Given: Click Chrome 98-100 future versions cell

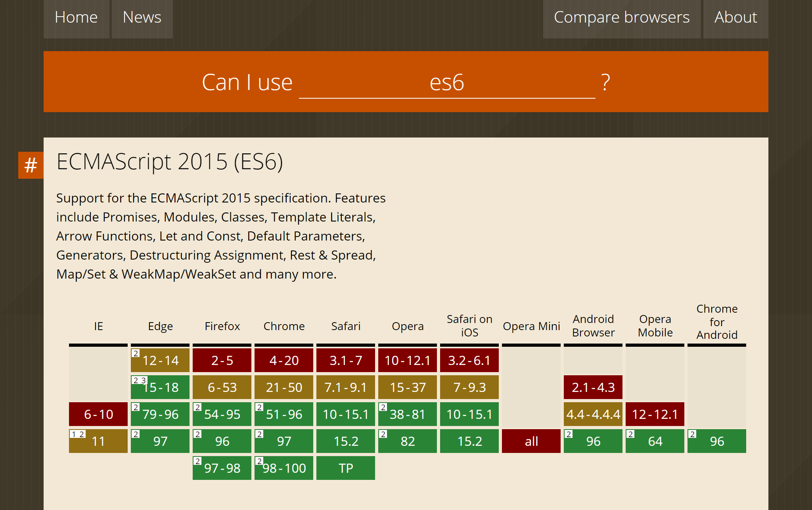Looking at the screenshot, I should pos(284,468).
